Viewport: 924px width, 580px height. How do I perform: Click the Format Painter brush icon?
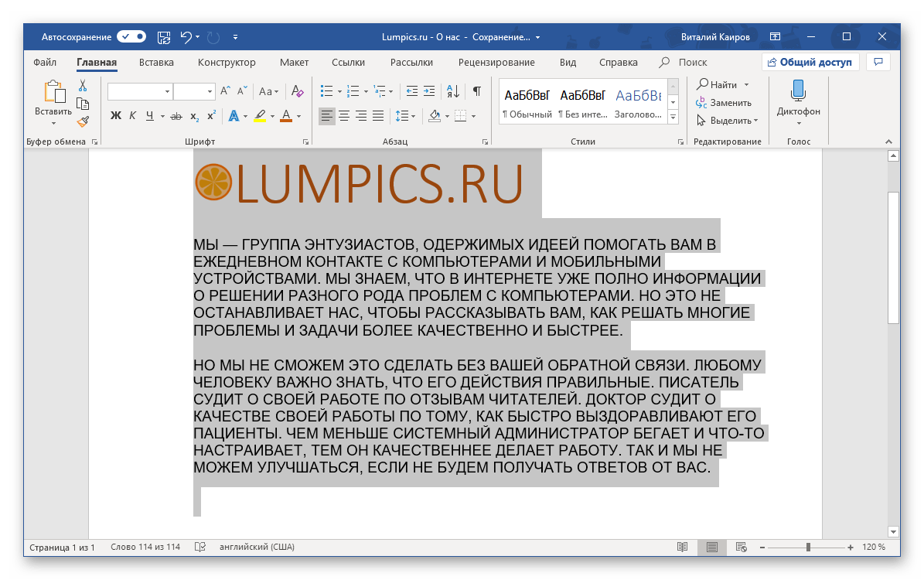[83, 121]
